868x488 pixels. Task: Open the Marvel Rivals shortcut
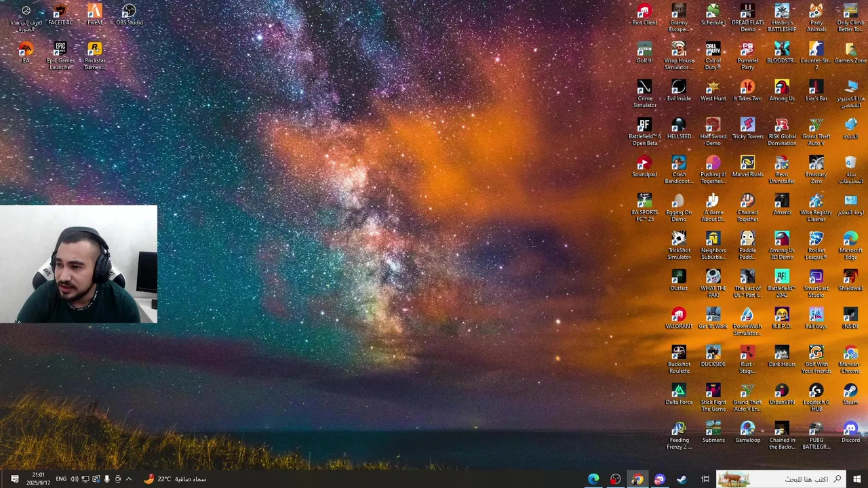point(747,167)
